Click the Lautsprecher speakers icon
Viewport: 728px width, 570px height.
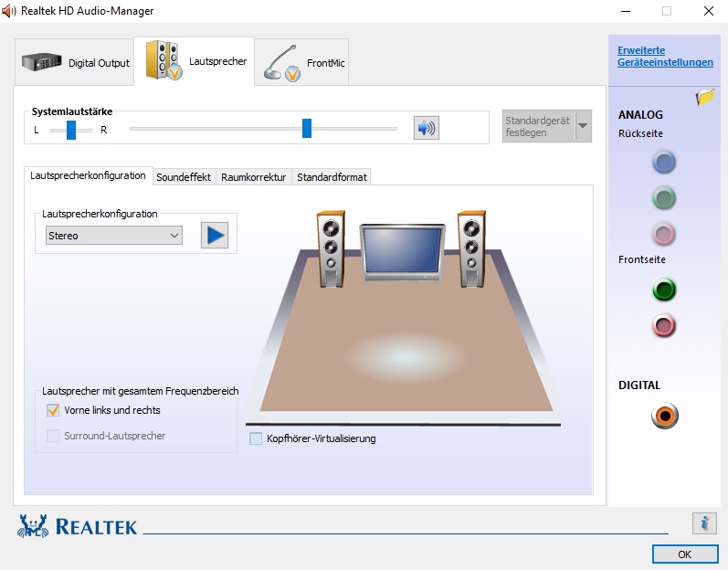click(164, 60)
